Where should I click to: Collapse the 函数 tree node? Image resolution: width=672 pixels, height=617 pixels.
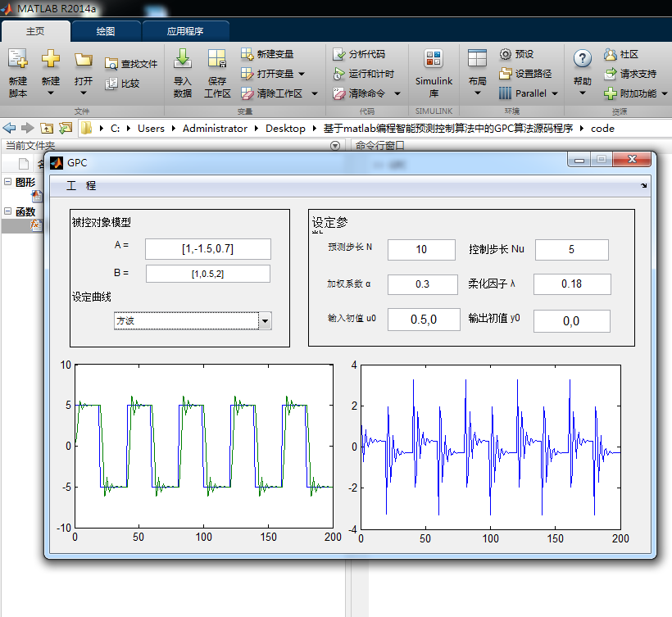point(7,211)
